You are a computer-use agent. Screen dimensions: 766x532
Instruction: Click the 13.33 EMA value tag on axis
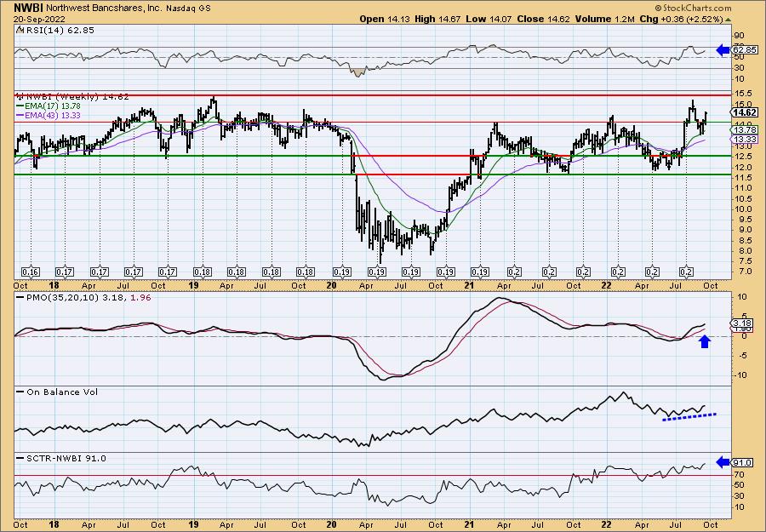[x=745, y=140]
